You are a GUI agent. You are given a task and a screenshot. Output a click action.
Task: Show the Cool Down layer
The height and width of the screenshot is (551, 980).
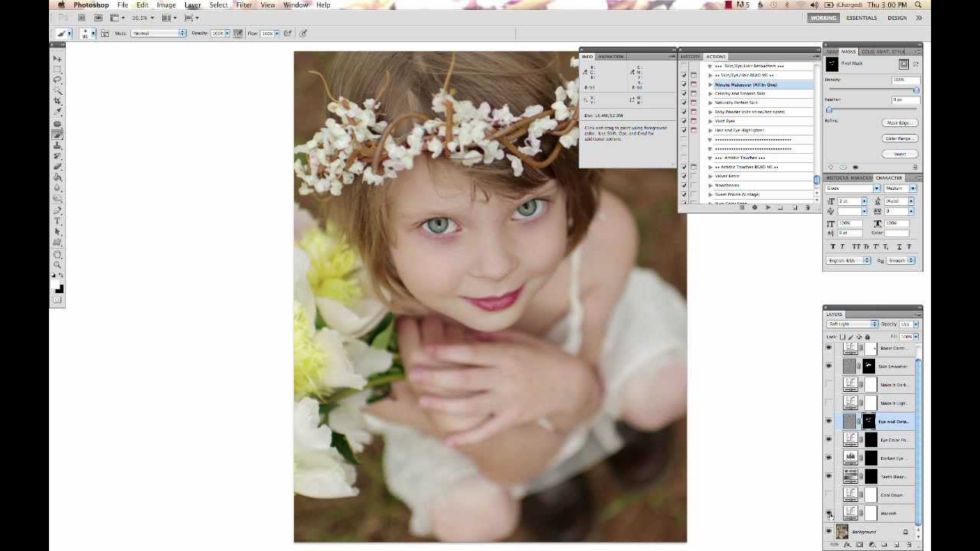828,495
